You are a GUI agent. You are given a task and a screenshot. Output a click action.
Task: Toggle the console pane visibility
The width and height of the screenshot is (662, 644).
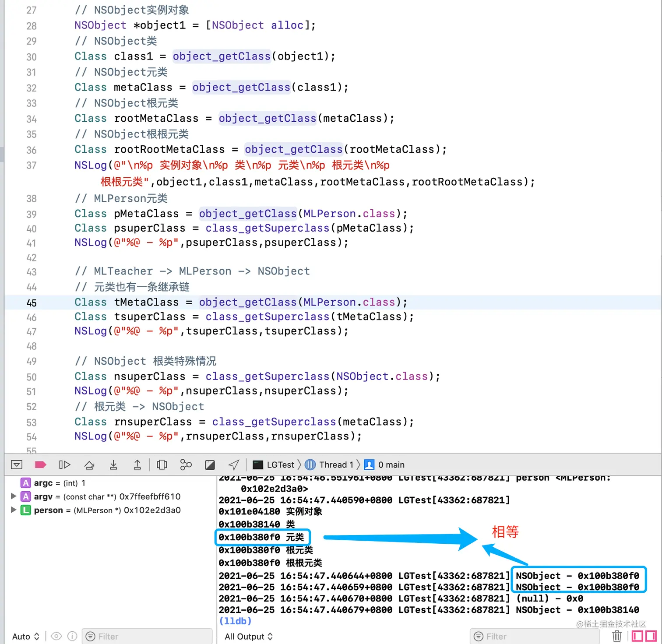click(x=651, y=636)
